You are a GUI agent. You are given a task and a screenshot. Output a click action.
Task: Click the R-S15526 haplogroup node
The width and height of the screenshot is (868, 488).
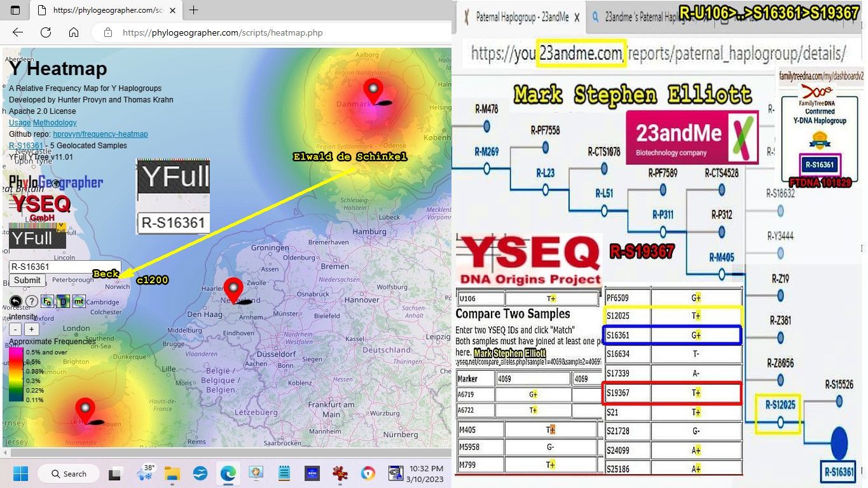pos(839,401)
